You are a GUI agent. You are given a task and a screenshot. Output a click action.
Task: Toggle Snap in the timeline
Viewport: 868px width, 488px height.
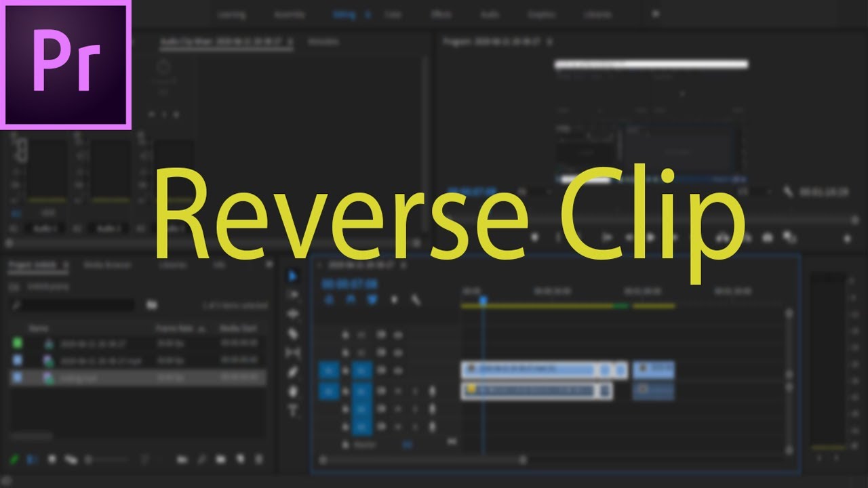(351, 299)
